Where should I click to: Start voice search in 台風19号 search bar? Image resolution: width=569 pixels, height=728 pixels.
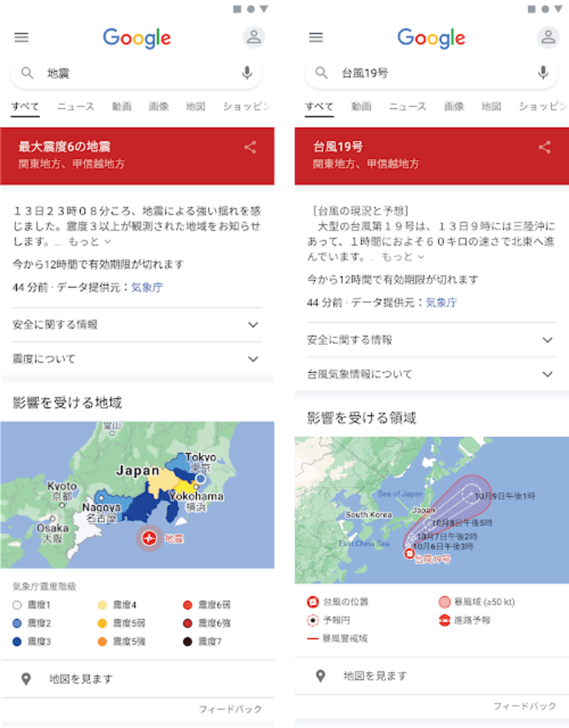[x=543, y=73]
